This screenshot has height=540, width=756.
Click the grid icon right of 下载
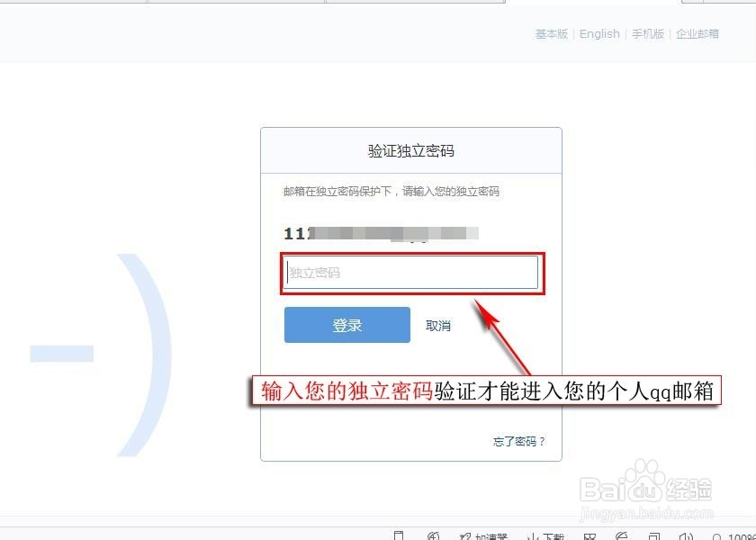pos(589,536)
